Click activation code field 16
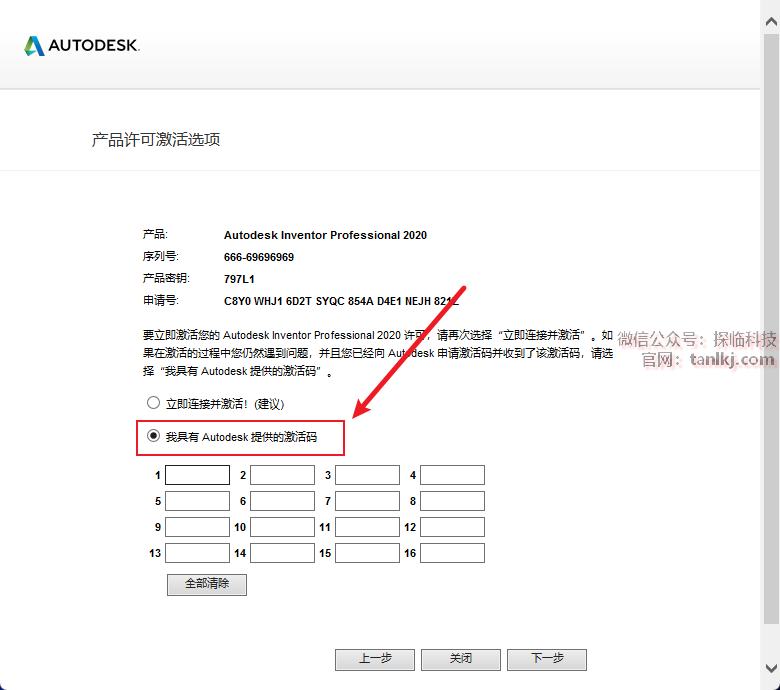This screenshot has height=690, width=780. [453, 553]
